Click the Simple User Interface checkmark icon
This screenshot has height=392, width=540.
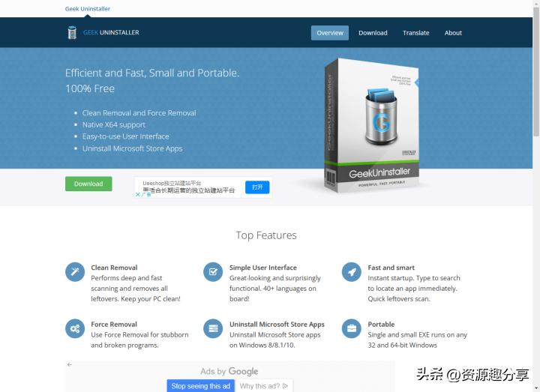point(213,272)
